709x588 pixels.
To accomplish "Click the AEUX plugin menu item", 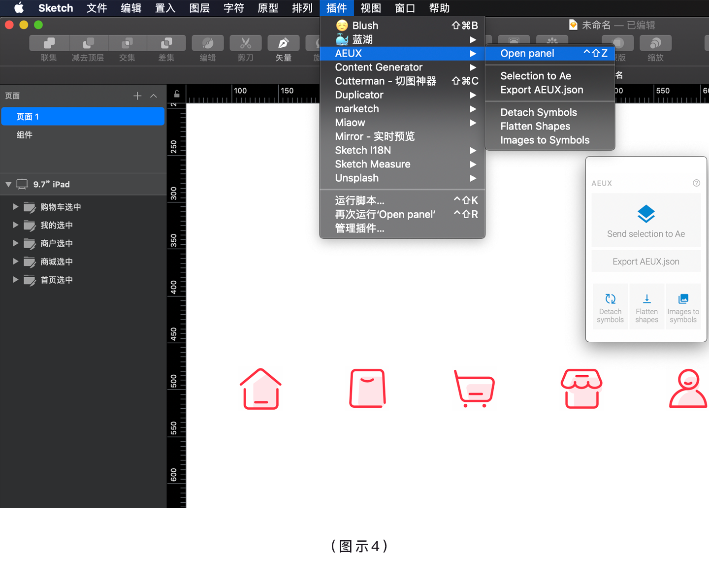I will click(x=402, y=53).
